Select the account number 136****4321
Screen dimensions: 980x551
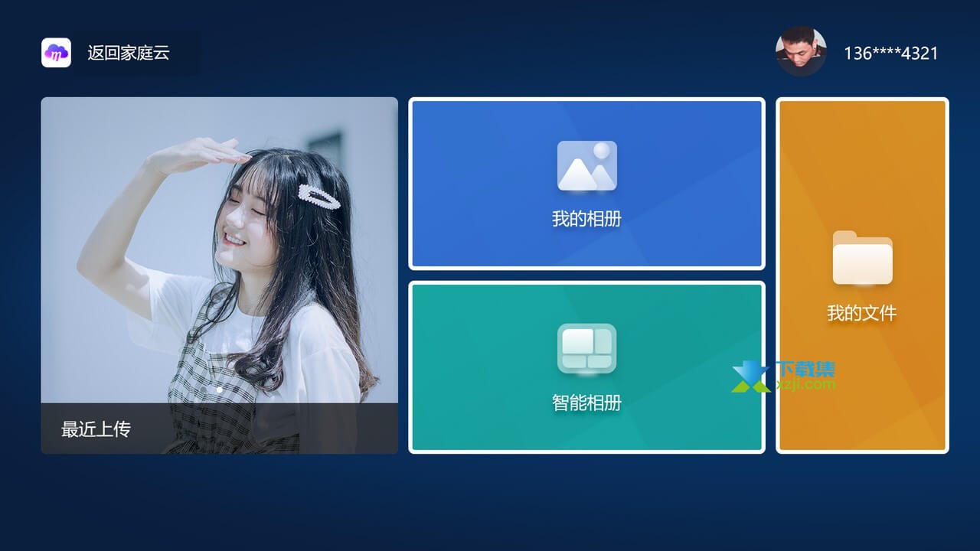[890, 53]
